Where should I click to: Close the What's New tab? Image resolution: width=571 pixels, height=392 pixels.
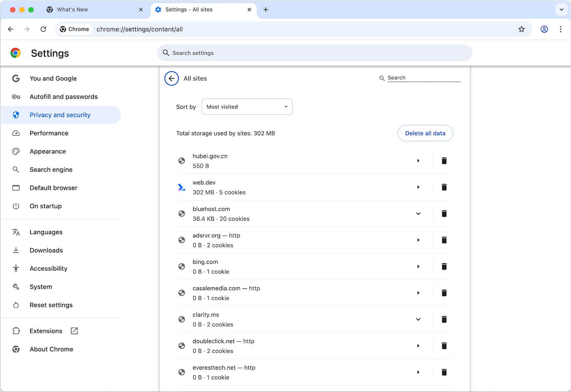coord(141,9)
